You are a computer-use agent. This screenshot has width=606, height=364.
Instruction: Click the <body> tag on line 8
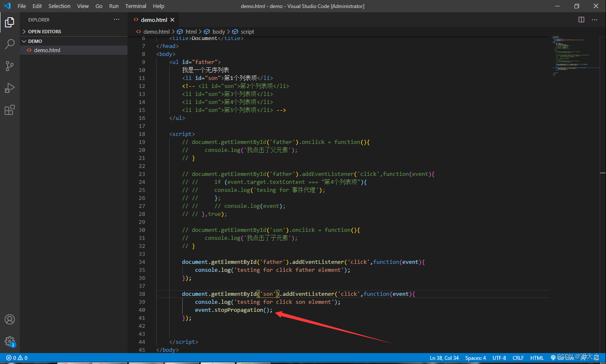[166, 54]
